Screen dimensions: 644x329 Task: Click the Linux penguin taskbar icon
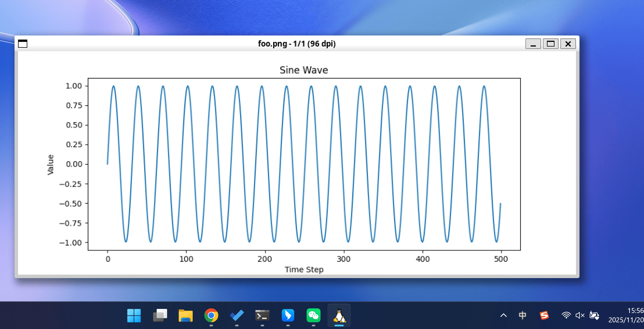[x=339, y=316]
